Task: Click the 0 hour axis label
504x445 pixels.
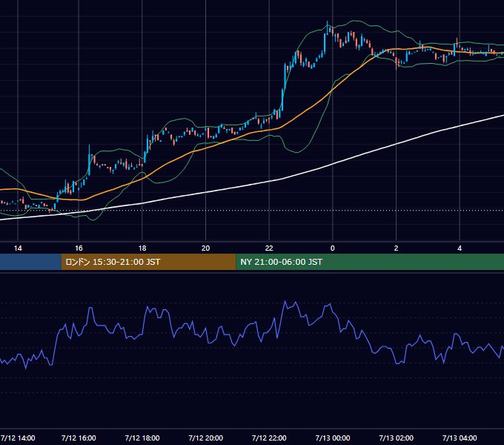Action: (333, 248)
